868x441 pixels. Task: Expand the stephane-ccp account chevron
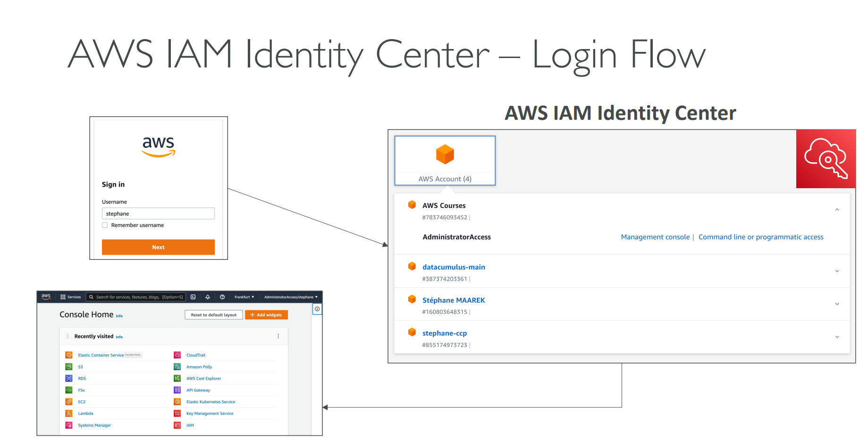[x=837, y=337]
